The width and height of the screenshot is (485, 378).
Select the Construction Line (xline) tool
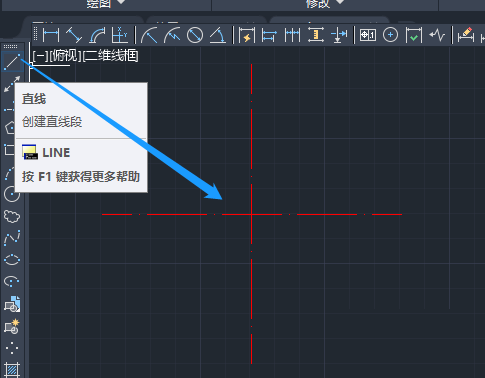tap(12, 84)
